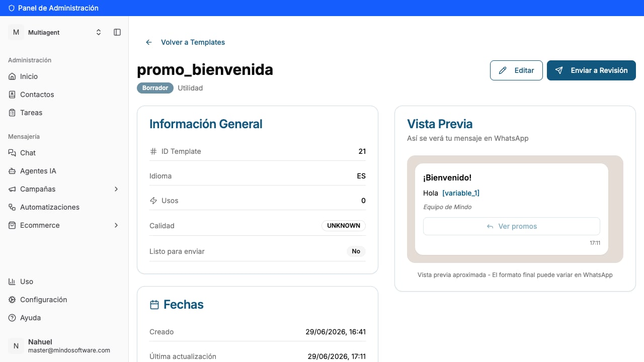The image size is (644, 362).
Task: Click the Ecommerce shopping bag icon
Action: pyautogui.click(x=12, y=225)
